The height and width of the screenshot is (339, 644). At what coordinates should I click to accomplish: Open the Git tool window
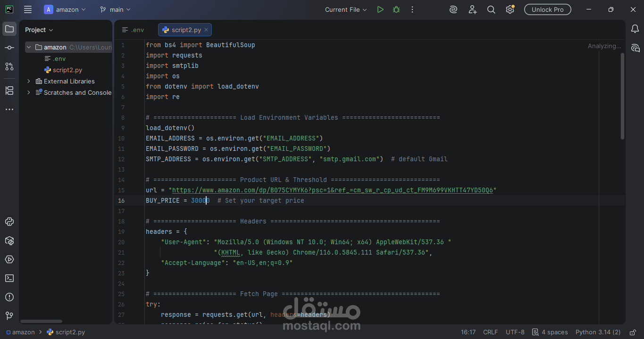point(9,316)
